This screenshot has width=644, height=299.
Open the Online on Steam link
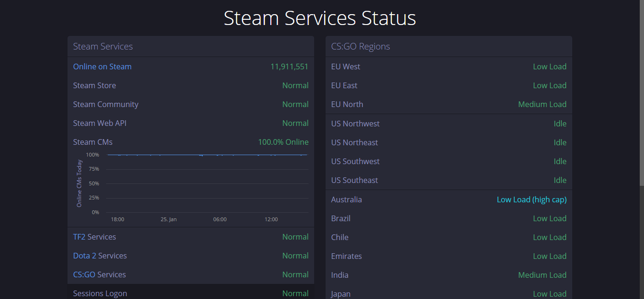point(102,66)
